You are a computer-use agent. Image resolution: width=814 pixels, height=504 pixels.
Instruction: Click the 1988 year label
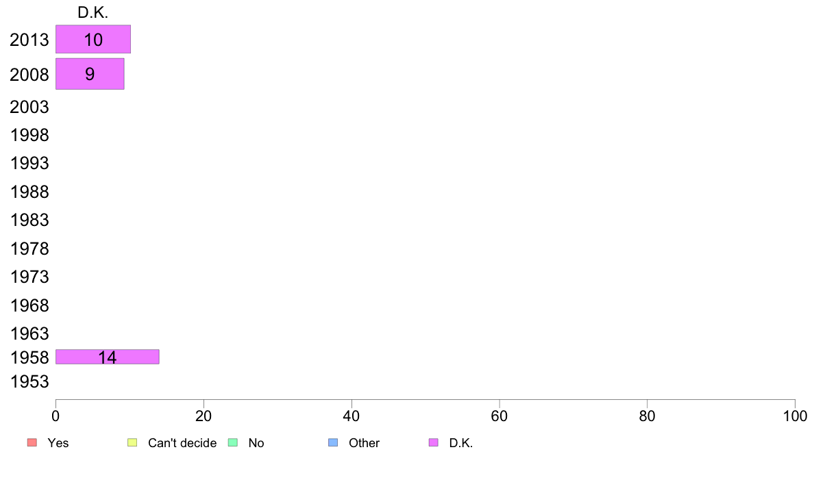pos(29,192)
